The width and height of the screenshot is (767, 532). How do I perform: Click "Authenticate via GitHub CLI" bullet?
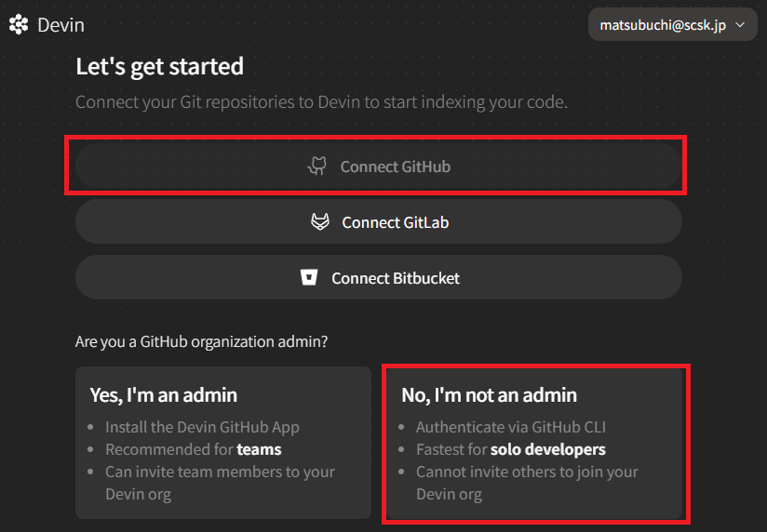(x=509, y=427)
